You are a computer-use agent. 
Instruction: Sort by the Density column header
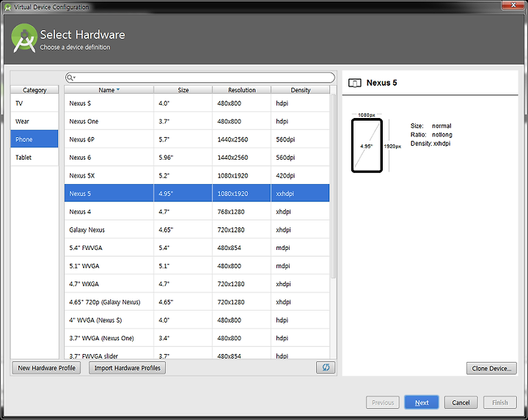pyautogui.click(x=301, y=90)
